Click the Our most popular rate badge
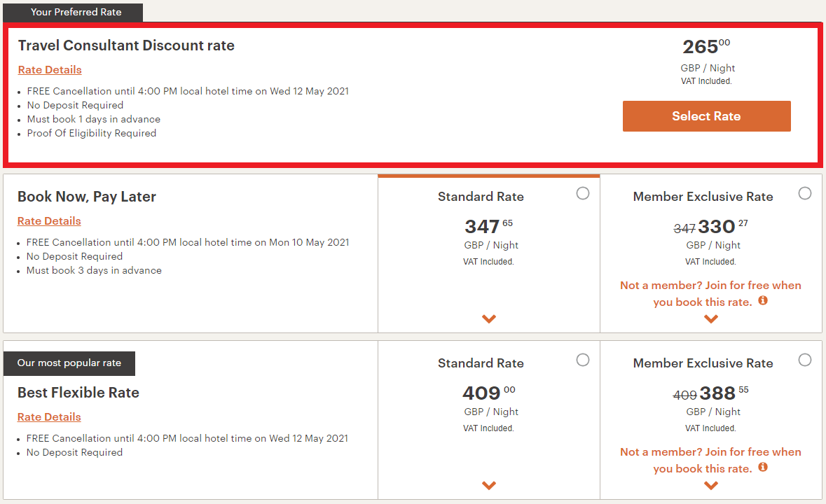 tap(69, 363)
